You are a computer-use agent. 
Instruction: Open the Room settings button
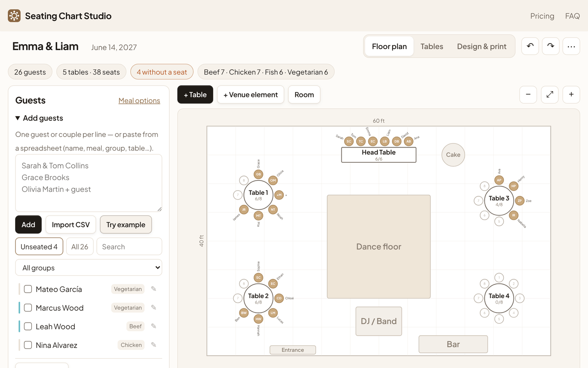[304, 94]
